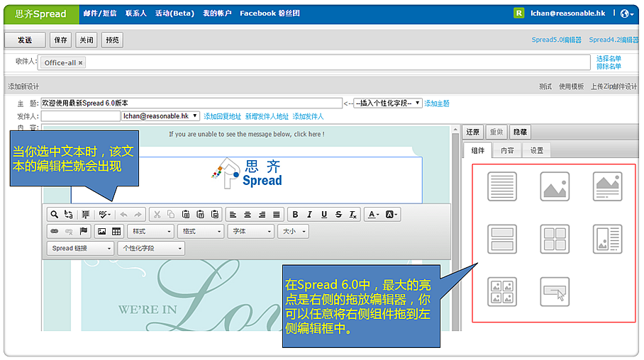The image size is (644, 360).
Task: Open the text color picker
Action: [373, 214]
